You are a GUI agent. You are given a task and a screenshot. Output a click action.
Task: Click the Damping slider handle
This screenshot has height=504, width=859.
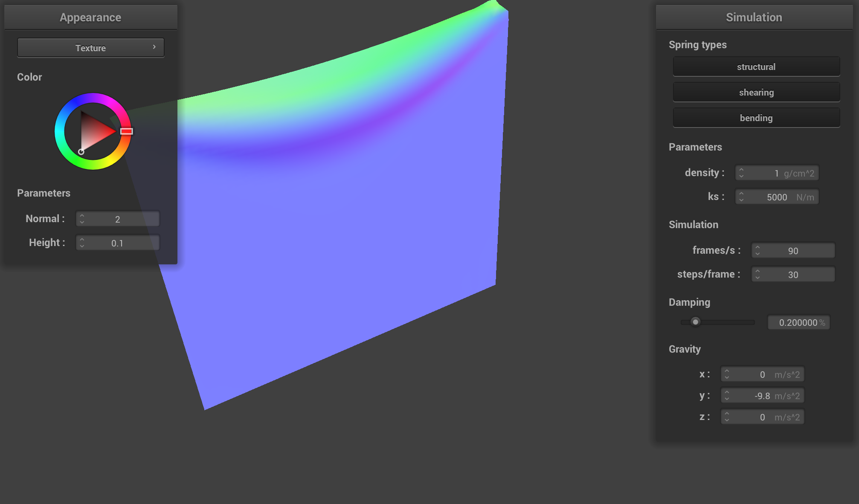695,322
